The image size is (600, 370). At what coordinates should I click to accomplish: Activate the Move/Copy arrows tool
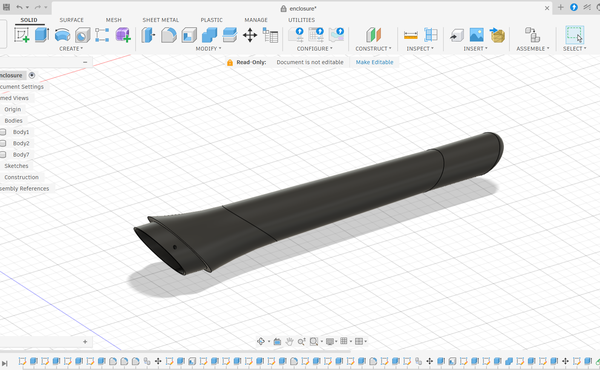pos(250,35)
